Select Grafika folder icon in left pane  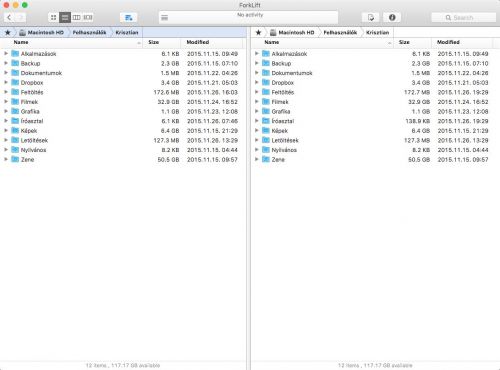(15, 111)
